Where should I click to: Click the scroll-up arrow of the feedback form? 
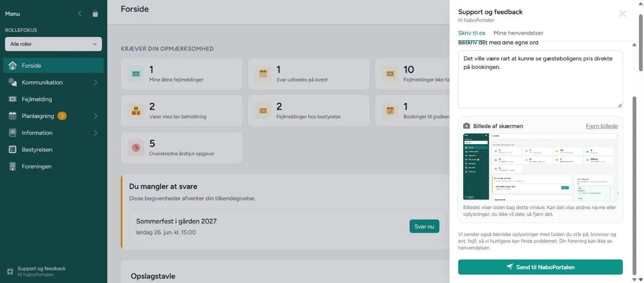coord(634,45)
